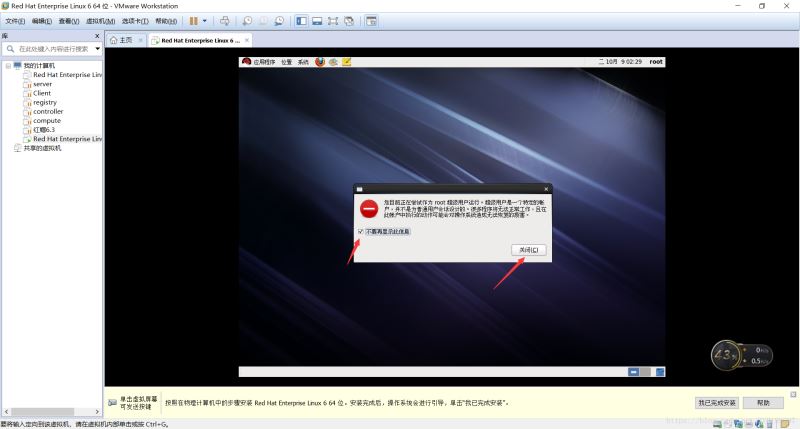Image resolution: width=800 pixels, height=429 pixels.
Task: Send Ctrl+Alt+Del to the virtual machine
Action: (x=224, y=21)
